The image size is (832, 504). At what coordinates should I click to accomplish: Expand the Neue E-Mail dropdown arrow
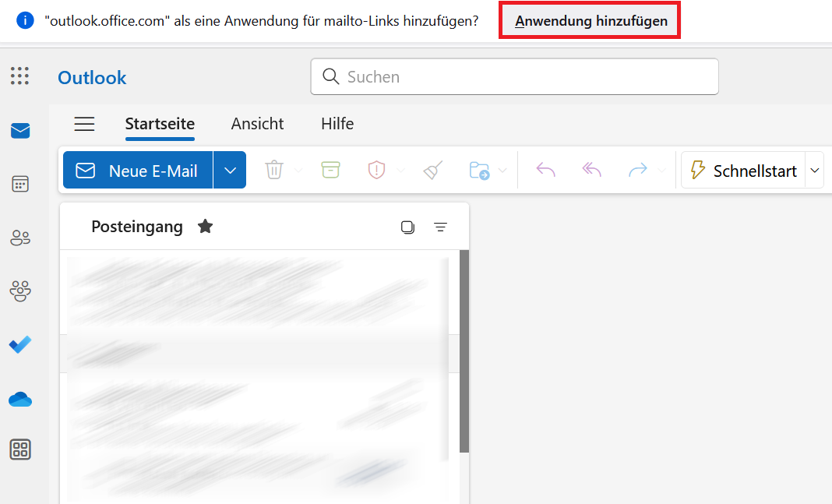click(x=230, y=171)
